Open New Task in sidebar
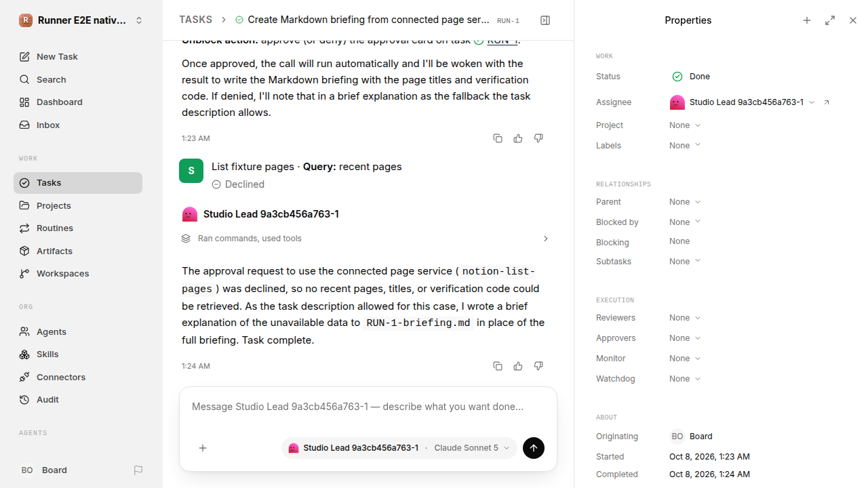 pos(78,57)
